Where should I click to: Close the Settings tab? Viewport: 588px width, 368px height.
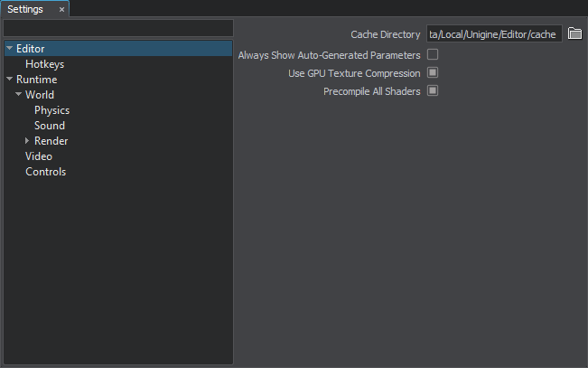coord(61,9)
